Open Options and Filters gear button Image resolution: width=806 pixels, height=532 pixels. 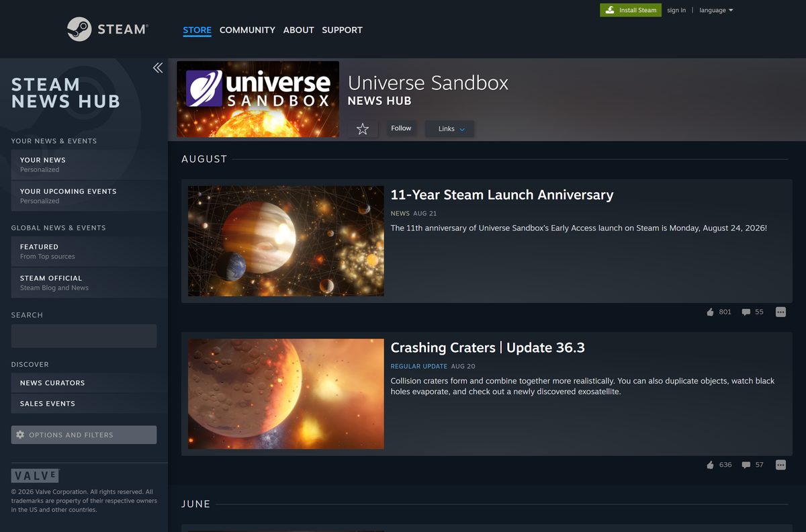tap(84, 435)
